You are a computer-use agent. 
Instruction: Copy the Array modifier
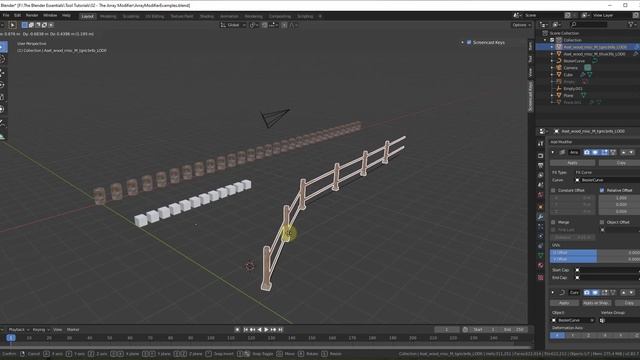[620, 163]
